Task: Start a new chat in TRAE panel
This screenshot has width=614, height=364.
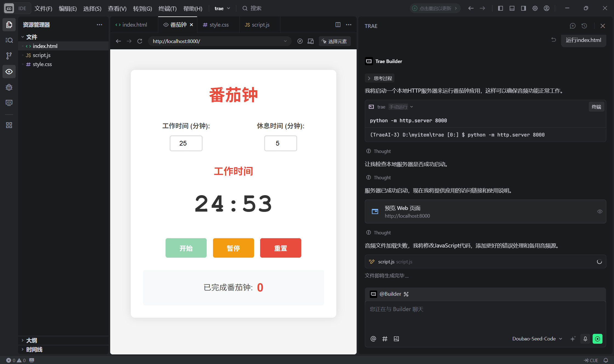Action: tap(573, 26)
